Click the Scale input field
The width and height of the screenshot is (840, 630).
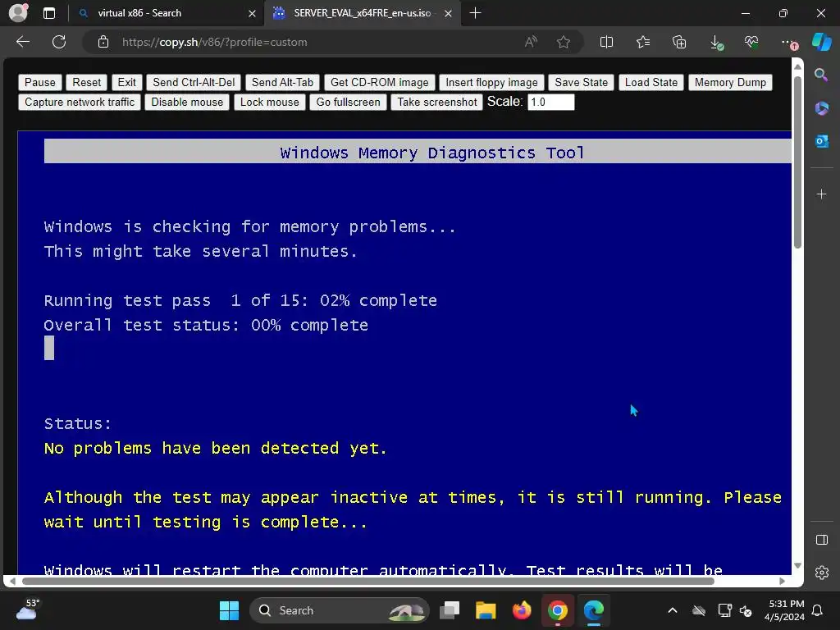(x=550, y=103)
